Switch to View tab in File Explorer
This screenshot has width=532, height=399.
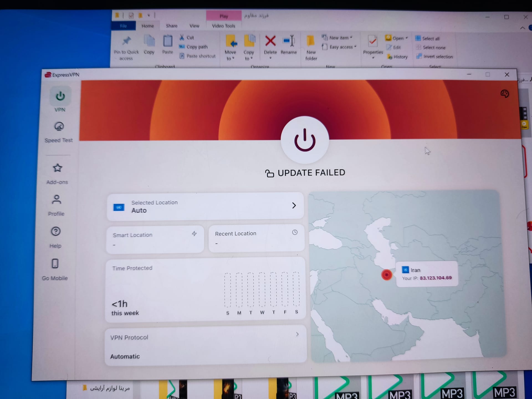pos(194,26)
